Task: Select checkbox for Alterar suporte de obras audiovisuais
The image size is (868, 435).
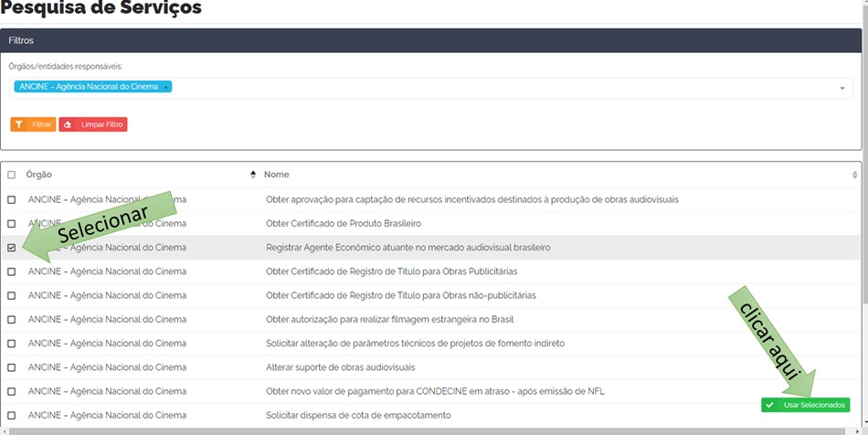Action: coord(12,367)
